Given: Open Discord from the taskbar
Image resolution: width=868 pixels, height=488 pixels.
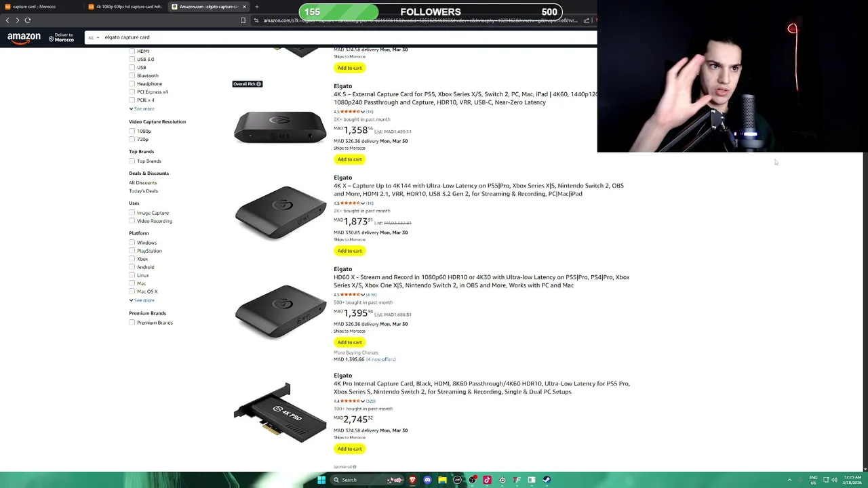Looking at the screenshot, I should click(x=427, y=480).
